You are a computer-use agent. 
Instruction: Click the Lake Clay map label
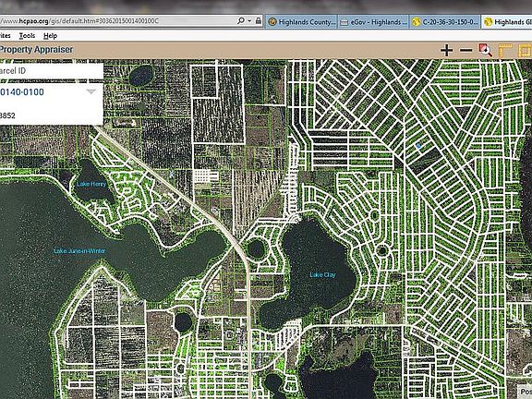click(x=322, y=274)
